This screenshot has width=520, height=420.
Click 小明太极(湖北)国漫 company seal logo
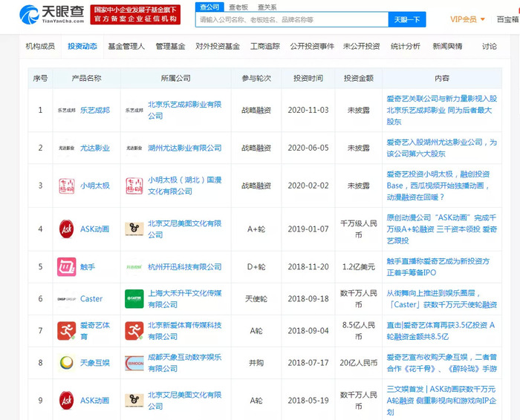pyautogui.click(x=134, y=186)
